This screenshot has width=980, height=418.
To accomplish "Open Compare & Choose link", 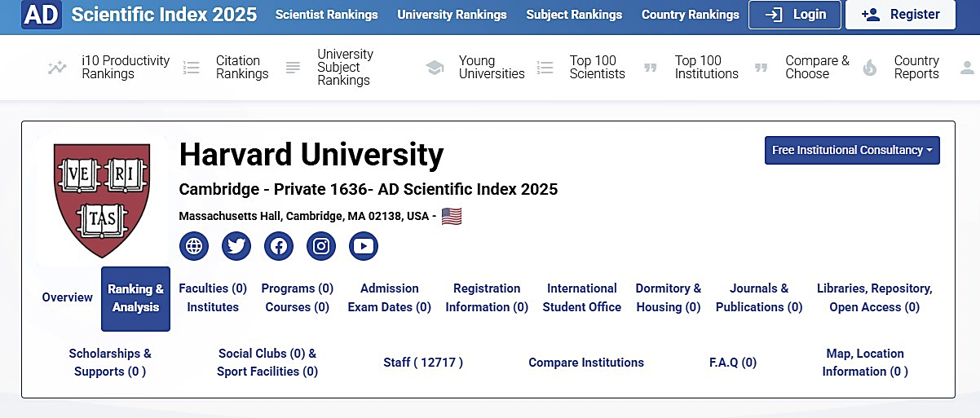I will pyautogui.click(x=817, y=68).
